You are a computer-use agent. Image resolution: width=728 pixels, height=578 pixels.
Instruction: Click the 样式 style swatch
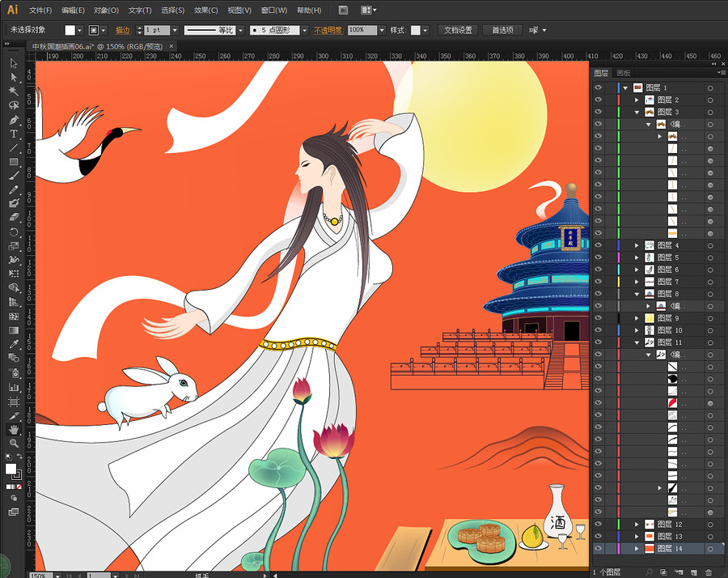click(416, 30)
